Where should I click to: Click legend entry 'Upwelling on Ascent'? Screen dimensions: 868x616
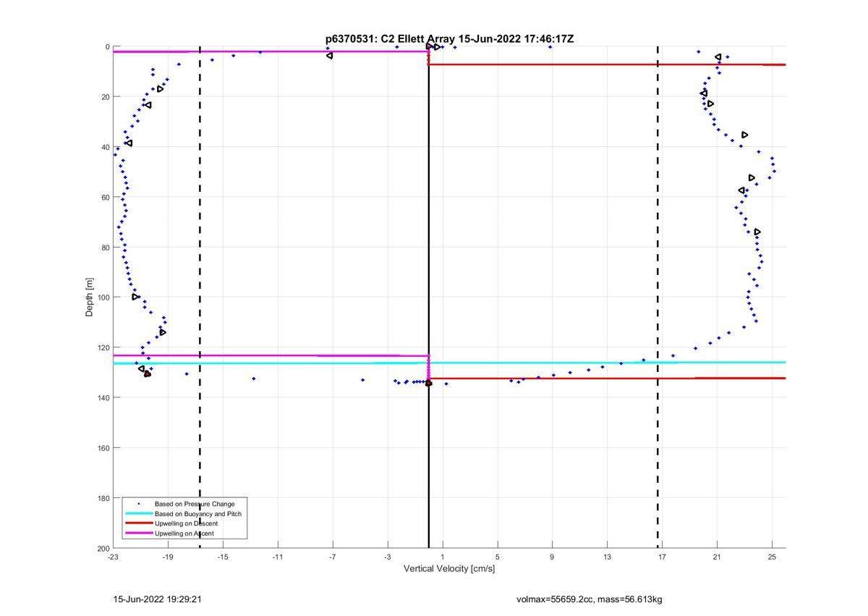tap(184, 533)
